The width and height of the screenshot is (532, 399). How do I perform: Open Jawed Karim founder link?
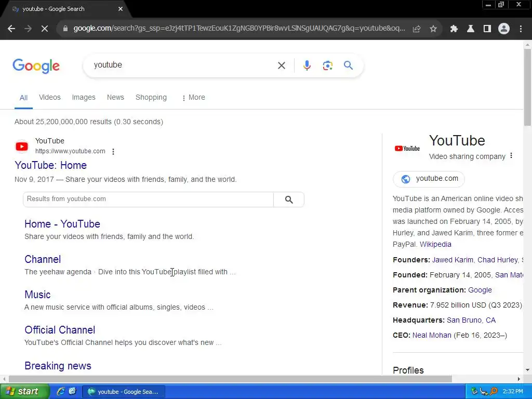(x=453, y=260)
